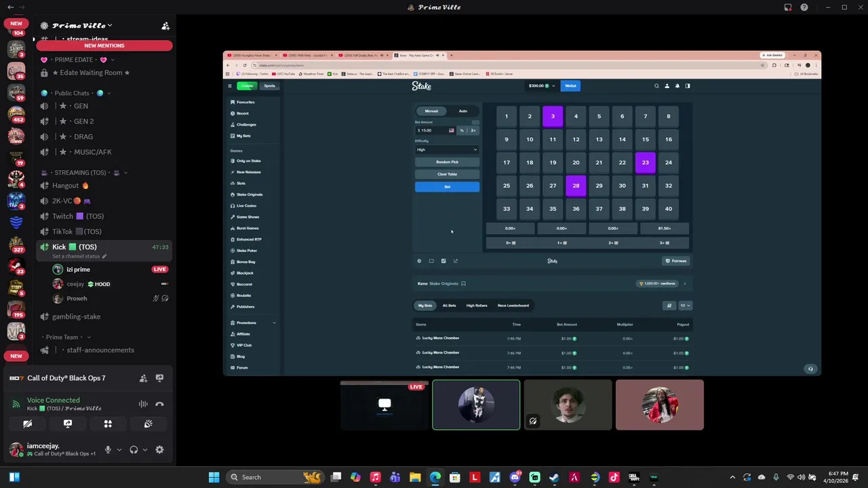Click the Clear Table button

pos(447,174)
